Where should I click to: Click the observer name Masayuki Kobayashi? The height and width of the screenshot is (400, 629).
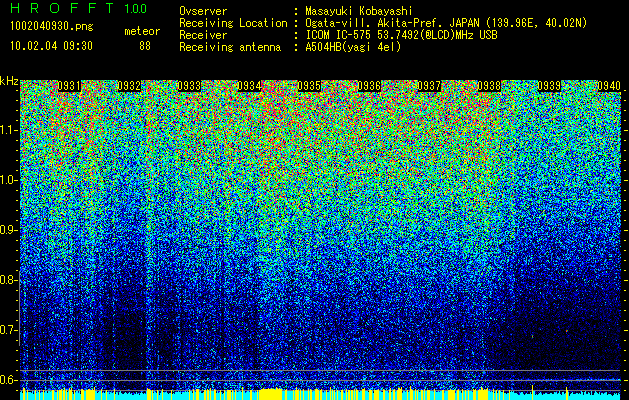tap(359, 11)
